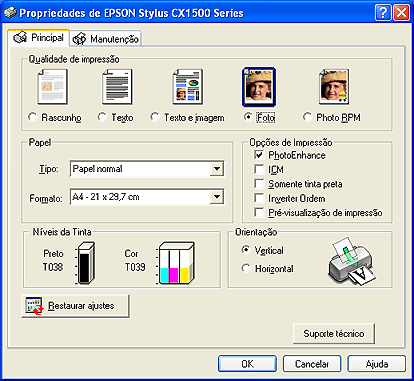Click the Rascunho draft quality document icon
414x381 pixels.
[x=53, y=87]
